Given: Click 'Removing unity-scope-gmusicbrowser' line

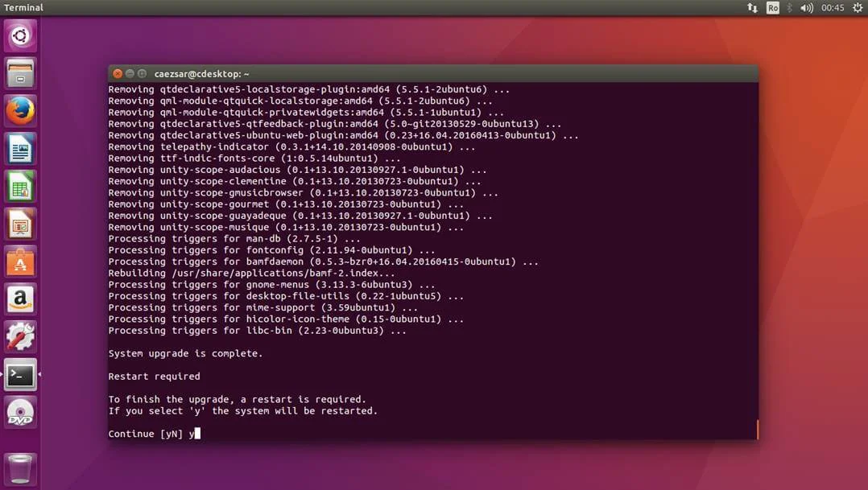Looking at the screenshot, I should [x=303, y=193].
